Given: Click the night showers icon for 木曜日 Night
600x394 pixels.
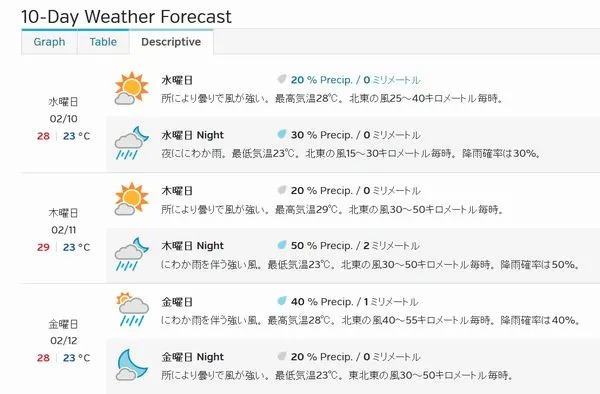Looking at the screenshot, I should (131, 254).
